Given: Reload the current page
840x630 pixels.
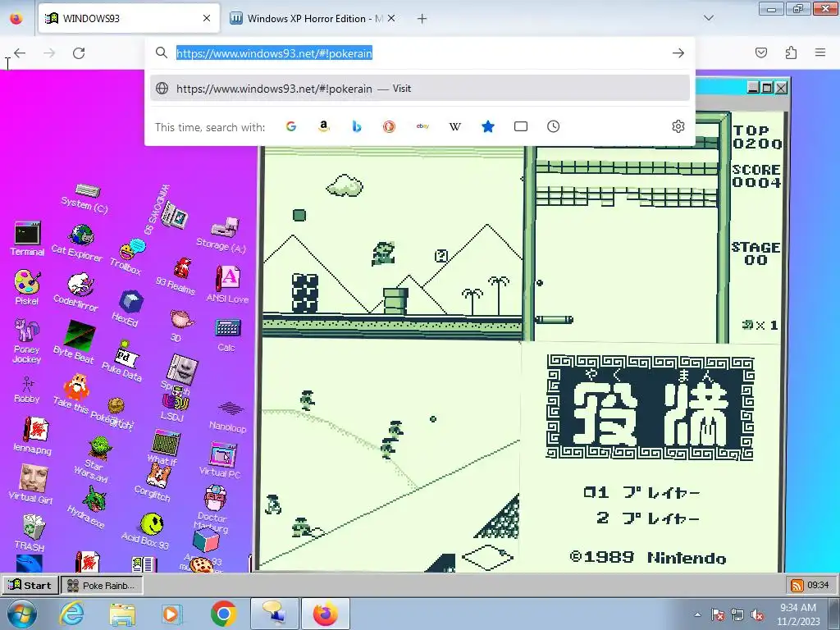Looking at the screenshot, I should [x=79, y=53].
